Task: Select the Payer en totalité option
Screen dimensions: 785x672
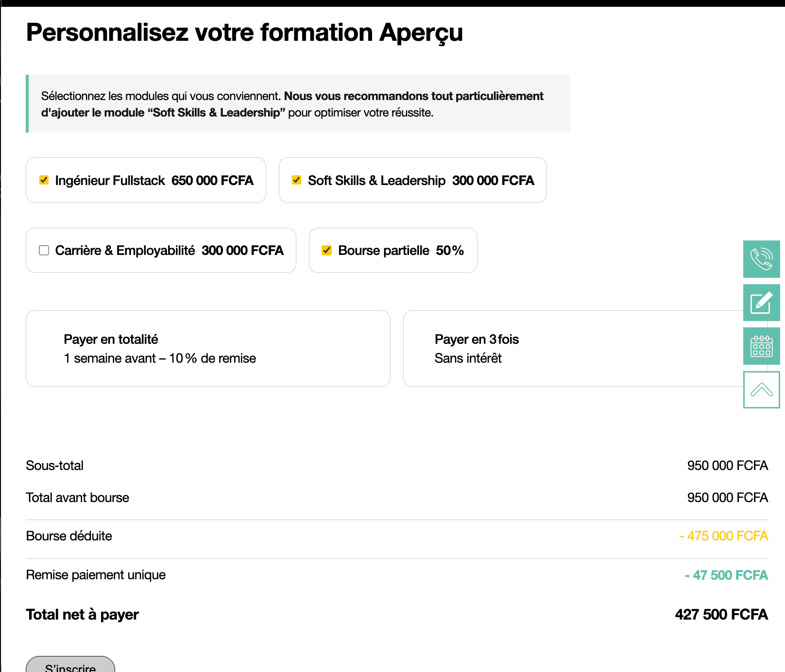Action: 208,349
